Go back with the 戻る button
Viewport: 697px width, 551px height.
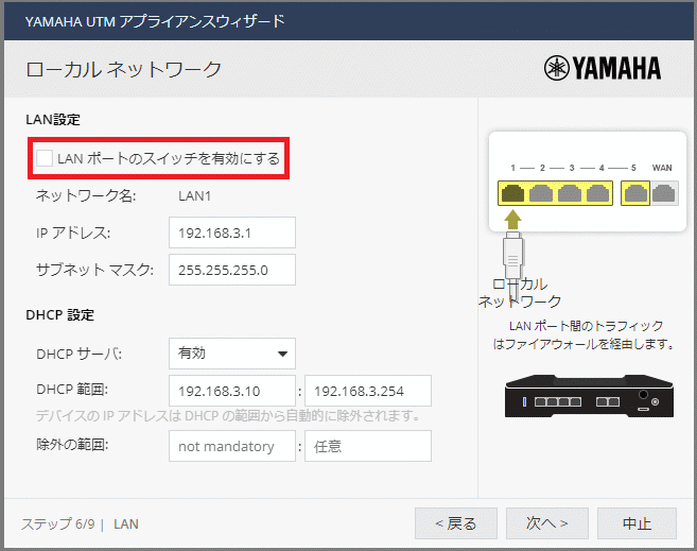click(455, 523)
